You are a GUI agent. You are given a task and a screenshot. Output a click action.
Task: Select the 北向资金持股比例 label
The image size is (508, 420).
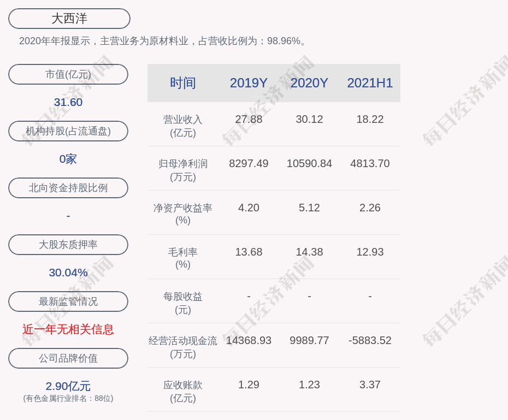(68, 188)
